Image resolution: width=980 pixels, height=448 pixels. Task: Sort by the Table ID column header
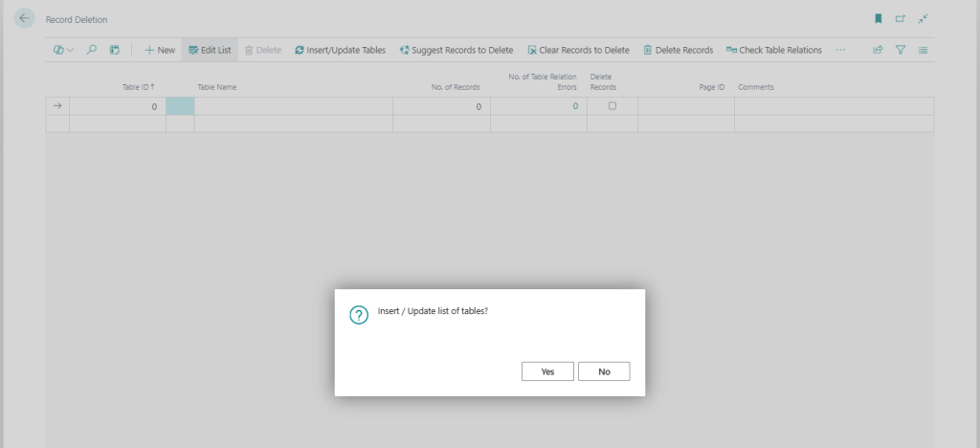(x=139, y=87)
